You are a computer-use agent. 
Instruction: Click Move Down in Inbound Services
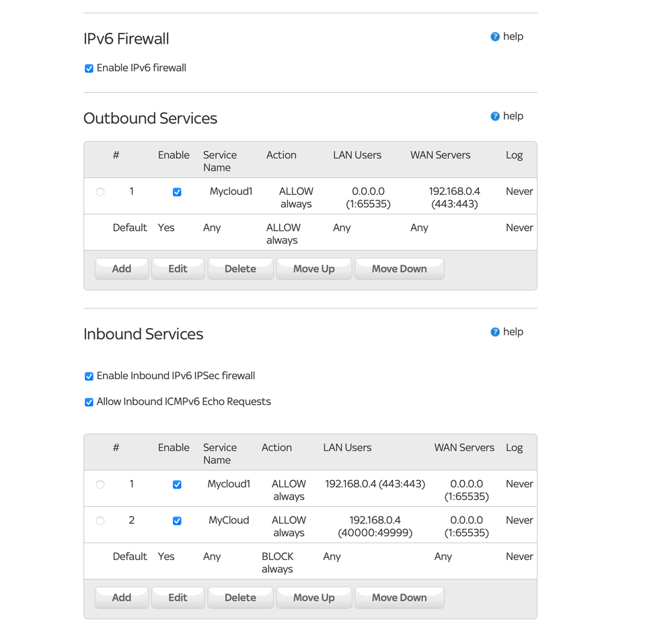pos(399,598)
